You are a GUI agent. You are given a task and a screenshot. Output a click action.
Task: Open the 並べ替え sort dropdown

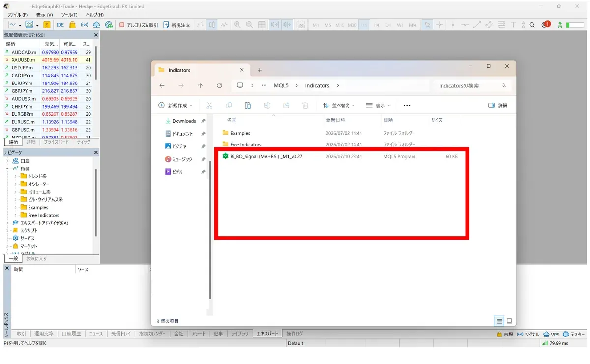[338, 105]
